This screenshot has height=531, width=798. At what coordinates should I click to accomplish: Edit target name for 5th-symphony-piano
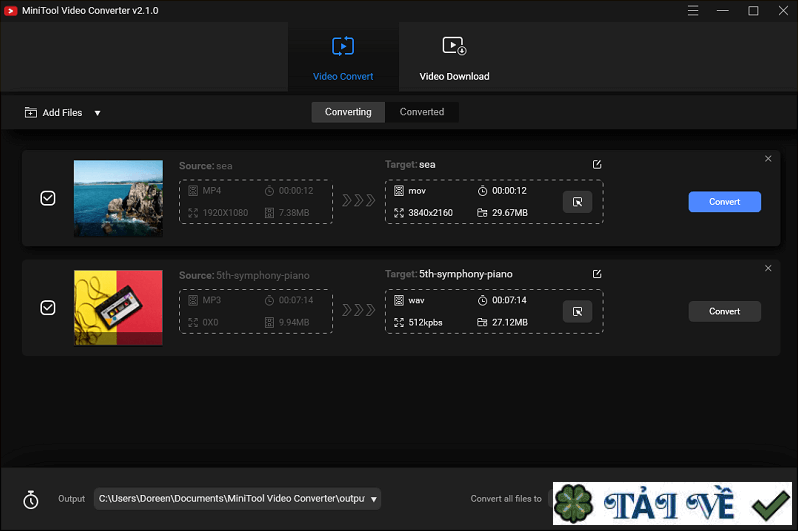click(x=597, y=274)
